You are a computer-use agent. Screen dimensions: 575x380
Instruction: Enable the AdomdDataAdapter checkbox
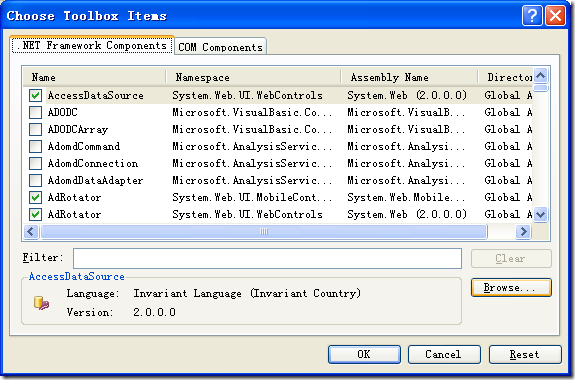click(x=36, y=180)
